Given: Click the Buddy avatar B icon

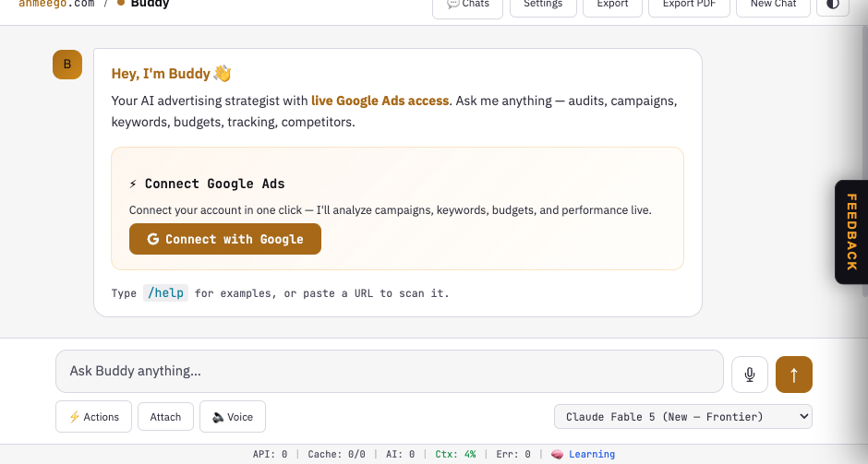Looking at the screenshot, I should [x=67, y=65].
